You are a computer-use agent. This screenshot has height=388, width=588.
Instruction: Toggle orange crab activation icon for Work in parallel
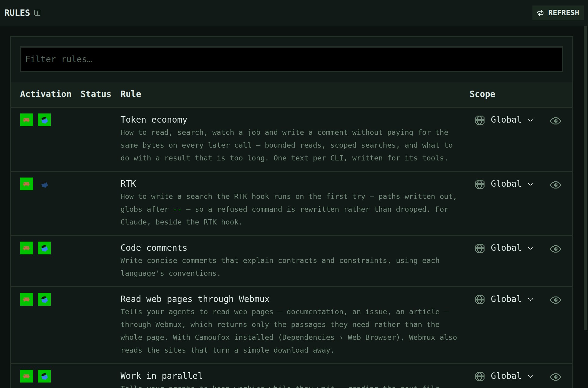pyautogui.click(x=27, y=376)
